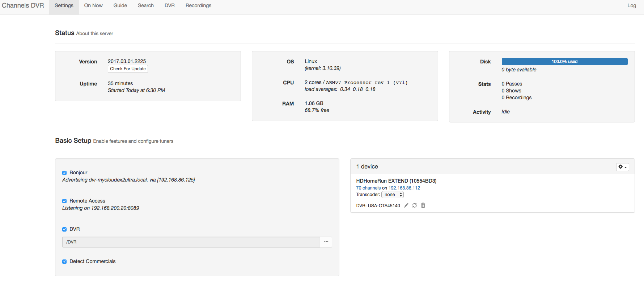Switch to the On Now tab
Image resolution: width=644 pixels, height=287 pixels.
click(93, 6)
